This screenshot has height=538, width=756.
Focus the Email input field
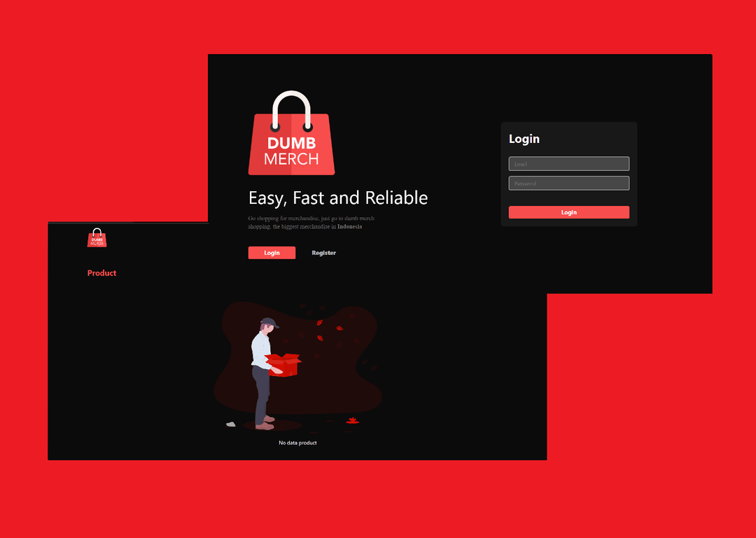pyautogui.click(x=568, y=164)
